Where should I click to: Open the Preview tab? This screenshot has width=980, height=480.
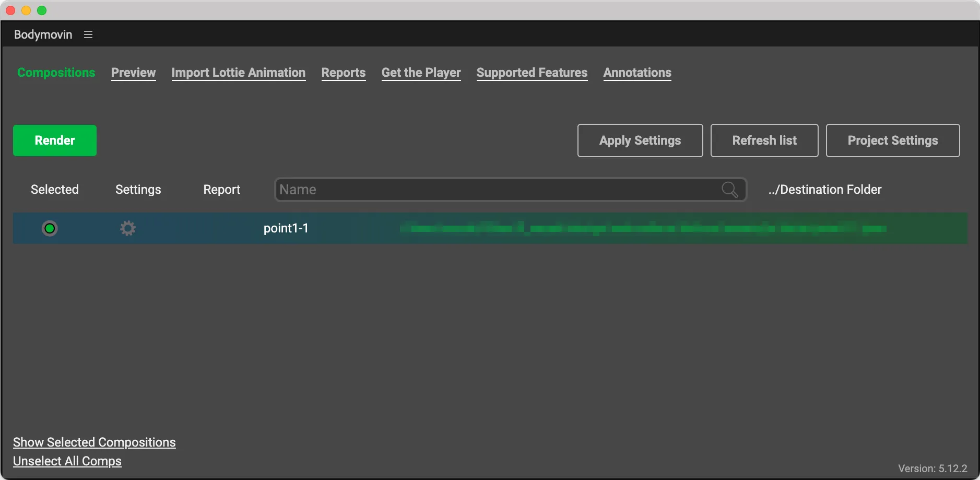point(133,73)
